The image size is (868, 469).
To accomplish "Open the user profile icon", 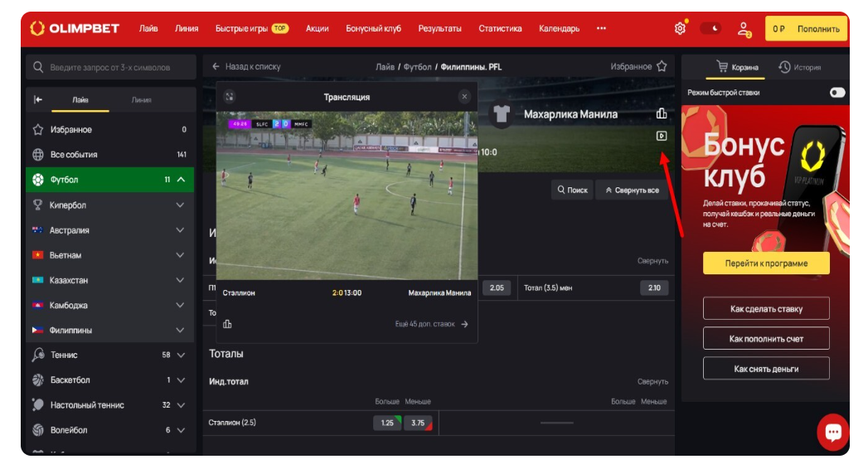I will pyautogui.click(x=744, y=29).
